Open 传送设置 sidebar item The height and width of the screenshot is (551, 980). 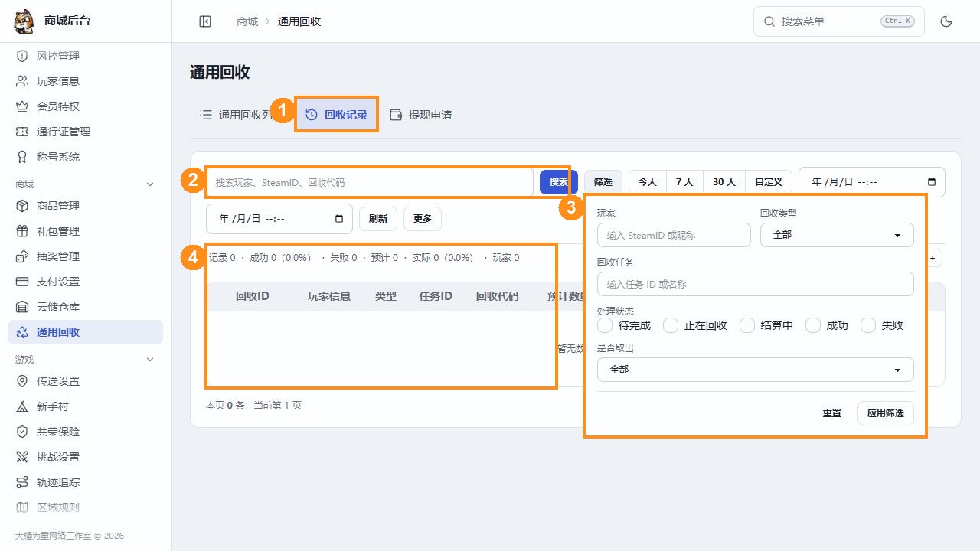[x=85, y=381]
